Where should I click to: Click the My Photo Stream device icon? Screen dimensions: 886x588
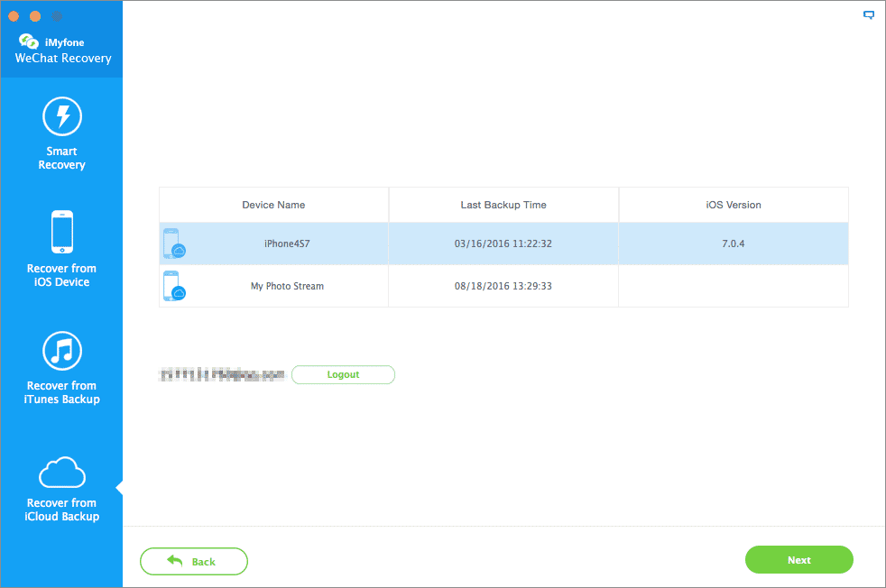click(x=173, y=286)
